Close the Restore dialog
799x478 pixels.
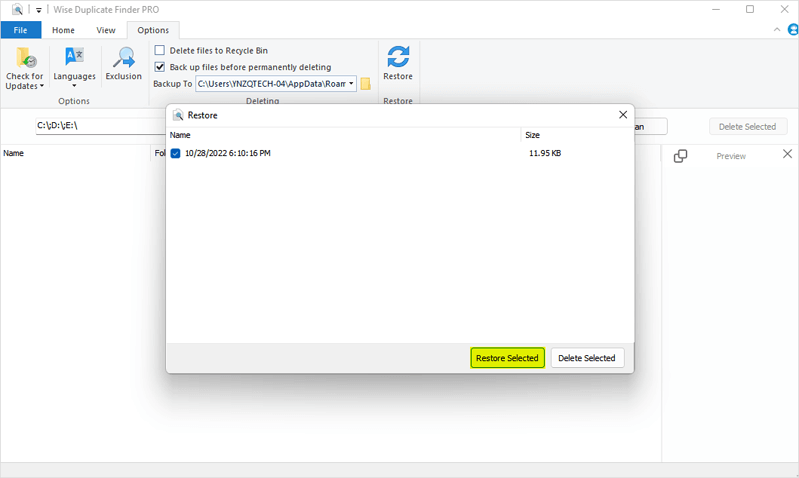[x=623, y=115]
